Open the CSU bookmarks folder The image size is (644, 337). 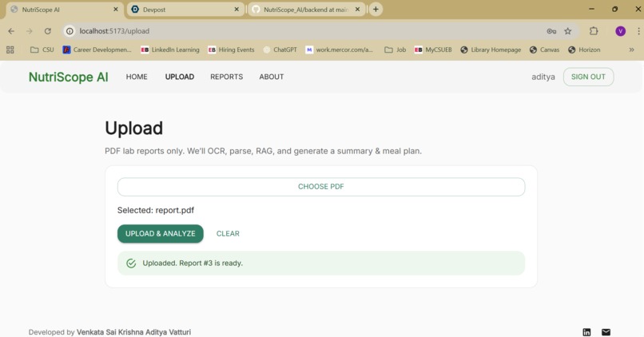[42, 50]
